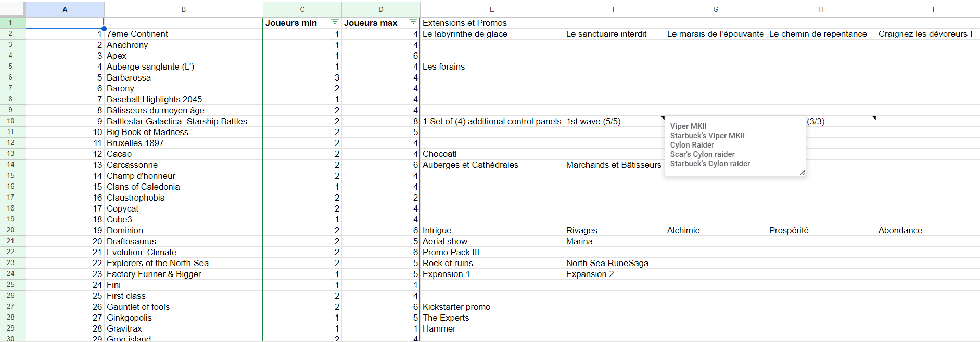Open the Joueurs min filter icon

(335, 22)
